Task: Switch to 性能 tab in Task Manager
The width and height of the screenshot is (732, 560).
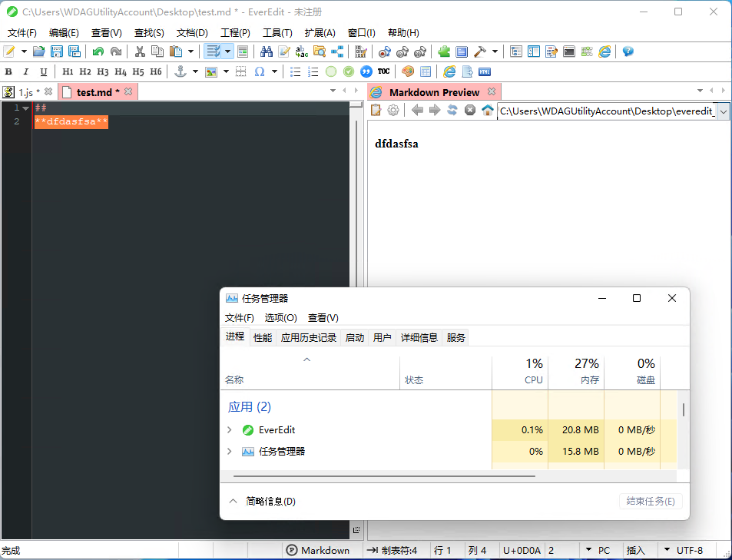Action: pyautogui.click(x=263, y=337)
